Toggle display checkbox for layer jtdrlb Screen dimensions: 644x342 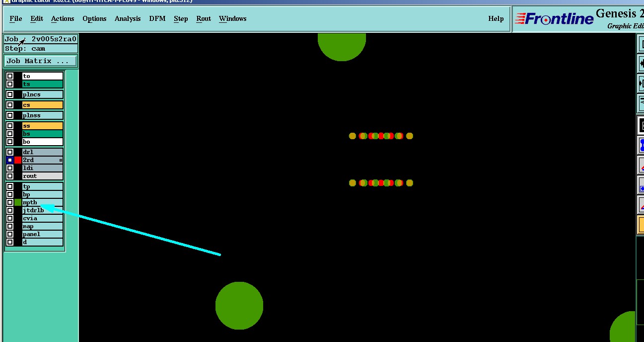10,210
